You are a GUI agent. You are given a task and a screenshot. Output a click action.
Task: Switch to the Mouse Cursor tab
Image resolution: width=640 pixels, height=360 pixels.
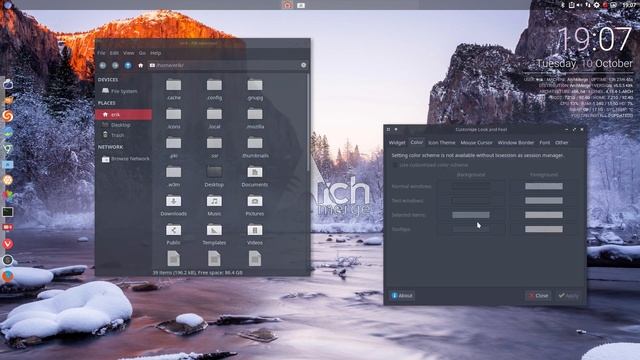[476, 142]
